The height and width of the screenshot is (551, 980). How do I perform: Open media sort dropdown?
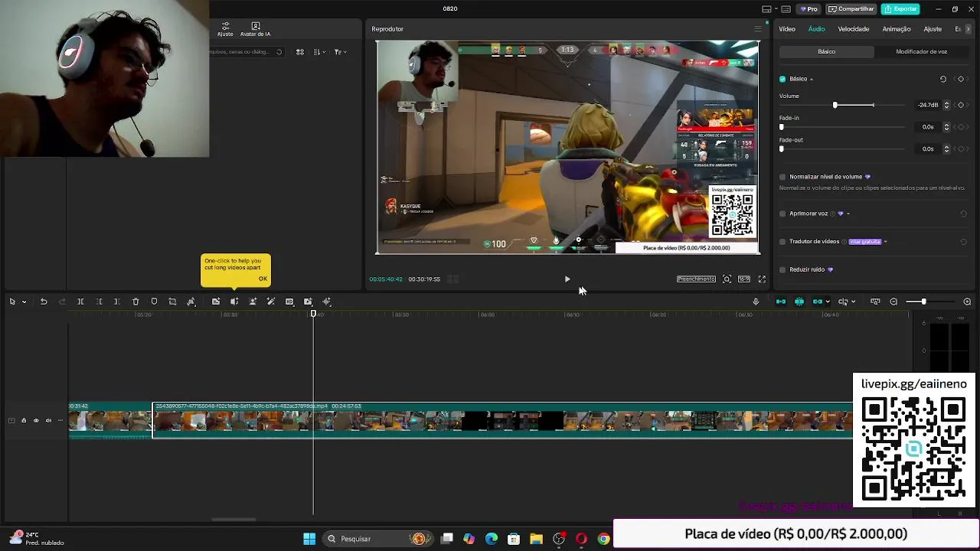[319, 52]
